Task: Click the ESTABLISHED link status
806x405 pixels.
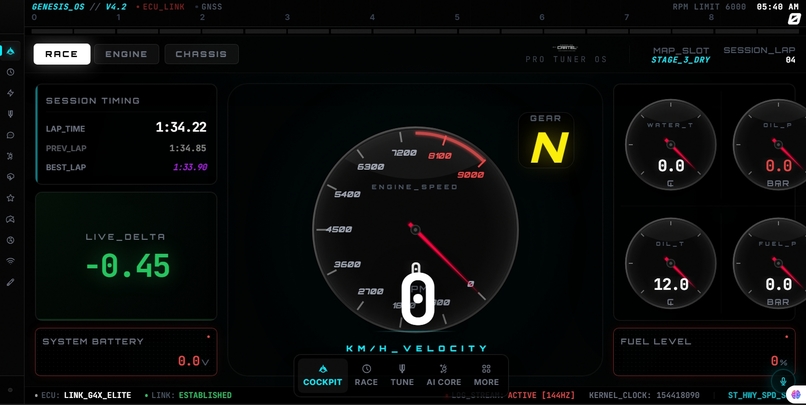Action: 205,395
